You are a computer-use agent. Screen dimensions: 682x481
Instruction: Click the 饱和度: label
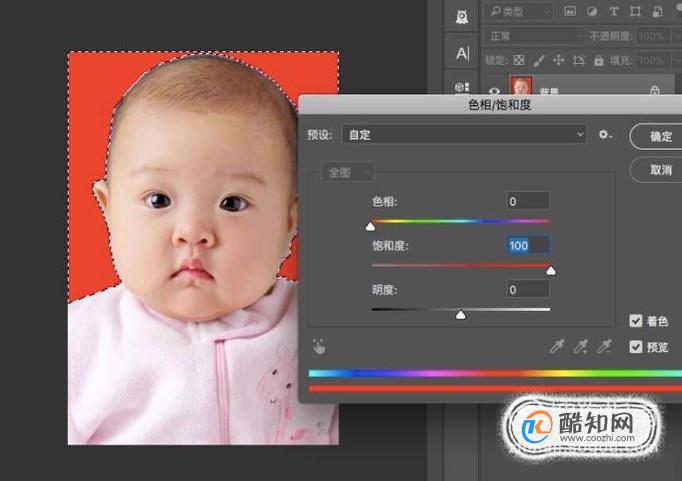tap(390, 246)
